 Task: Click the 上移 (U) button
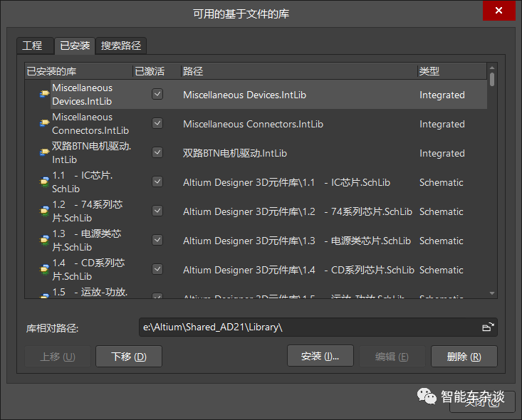pos(58,357)
